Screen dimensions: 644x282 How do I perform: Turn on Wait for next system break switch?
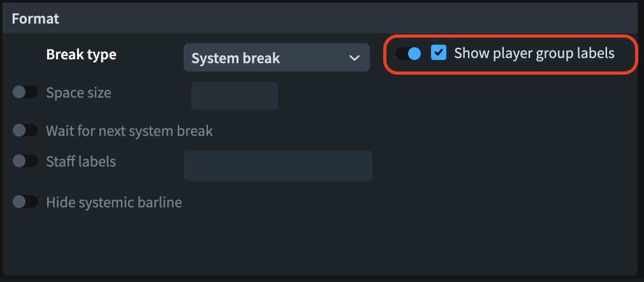click(26, 131)
